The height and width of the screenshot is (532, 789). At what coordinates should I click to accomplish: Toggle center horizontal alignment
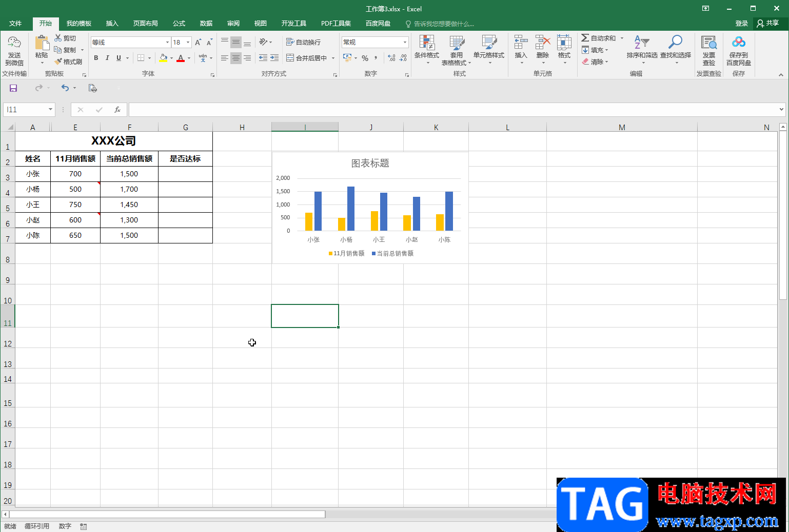[x=236, y=58]
